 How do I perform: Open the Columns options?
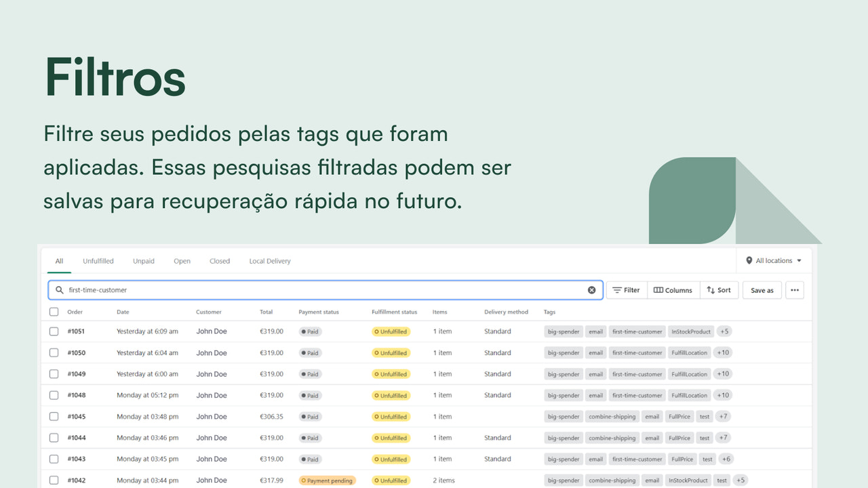pyautogui.click(x=673, y=290)
